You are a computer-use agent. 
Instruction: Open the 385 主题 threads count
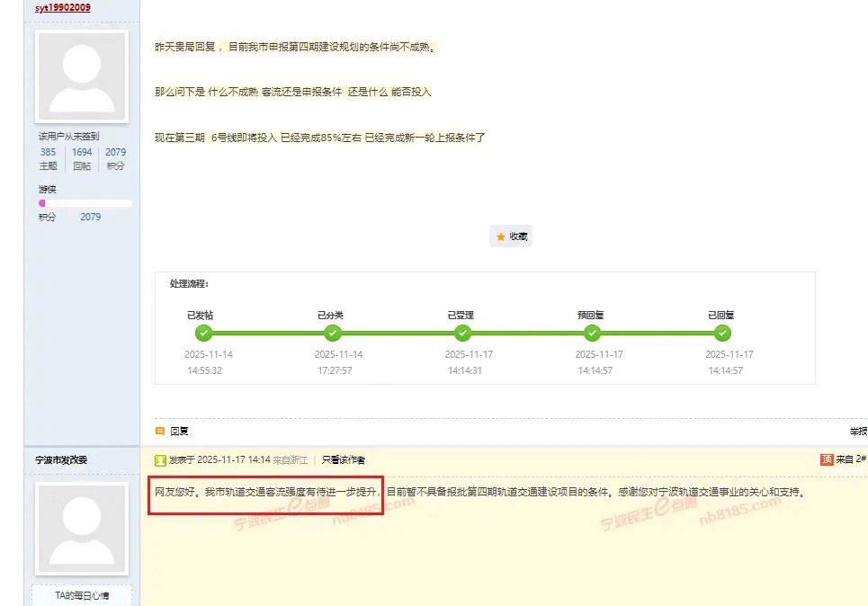click(x=48, y=153)
